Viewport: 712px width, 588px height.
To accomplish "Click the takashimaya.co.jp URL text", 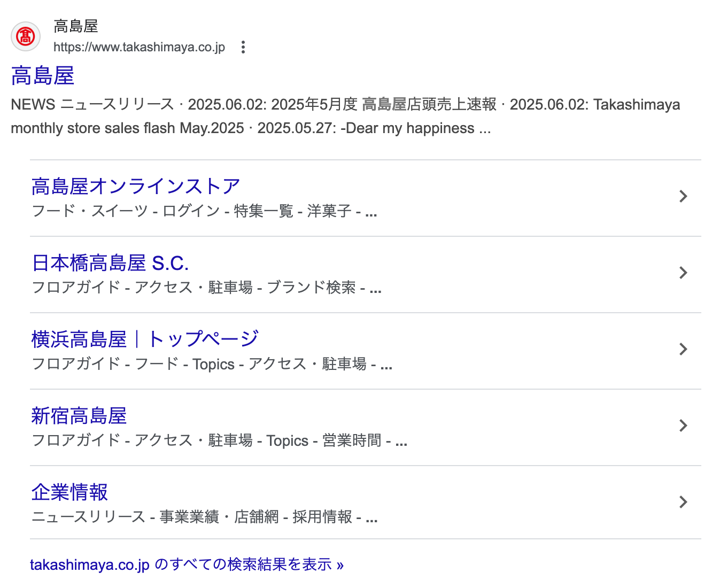I will click(x=139, y=47).
